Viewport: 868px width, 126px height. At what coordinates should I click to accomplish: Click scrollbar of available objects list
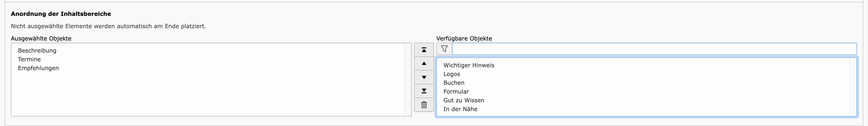pyautogui.click(x=853, y=87)
